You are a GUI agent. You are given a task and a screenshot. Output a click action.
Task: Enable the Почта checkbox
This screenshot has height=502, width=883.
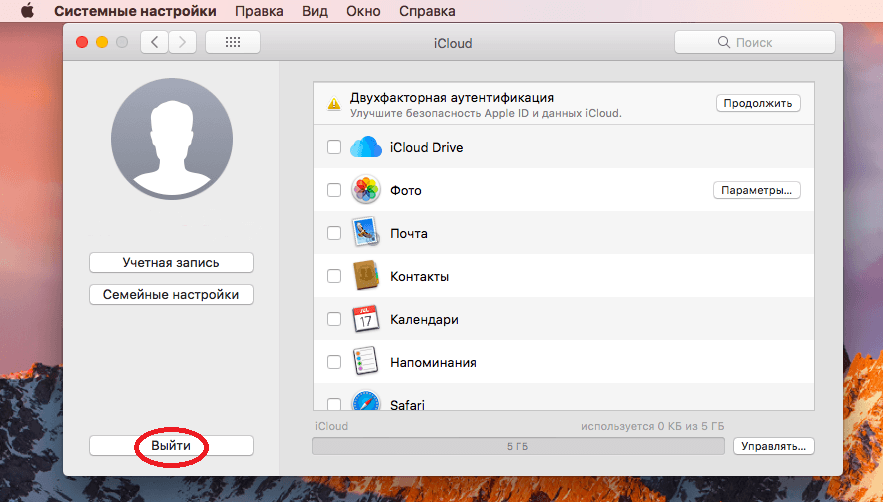point(334,234)
